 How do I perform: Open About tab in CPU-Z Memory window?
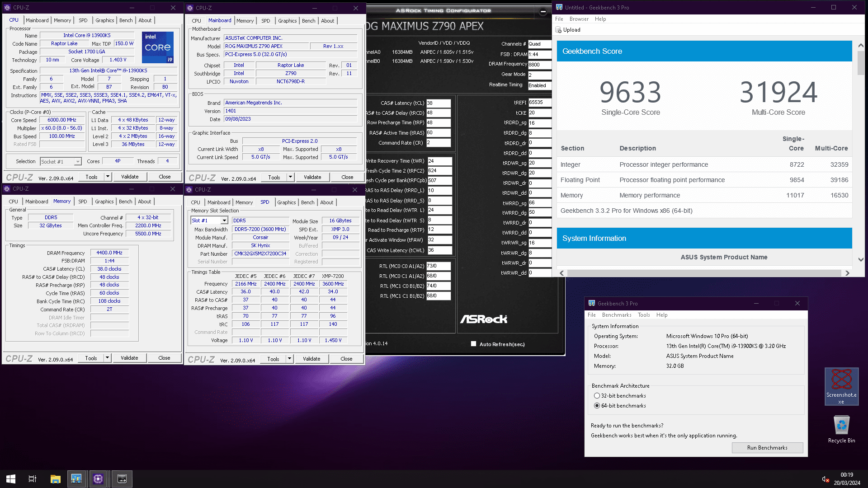(x=145, y=202)
